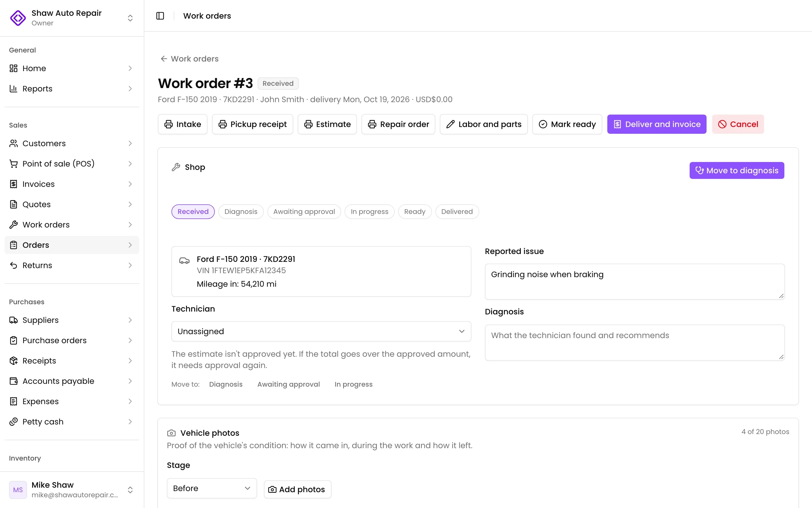Click the Work orders wrench icon in sidebar
The image size is (812, 508).
[x=14, y=225]
